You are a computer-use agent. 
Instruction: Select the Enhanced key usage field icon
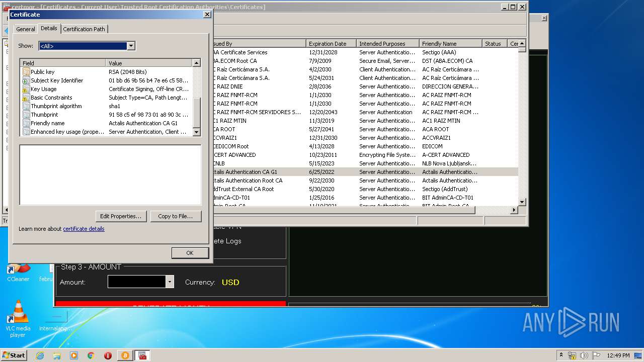(26, 132)
